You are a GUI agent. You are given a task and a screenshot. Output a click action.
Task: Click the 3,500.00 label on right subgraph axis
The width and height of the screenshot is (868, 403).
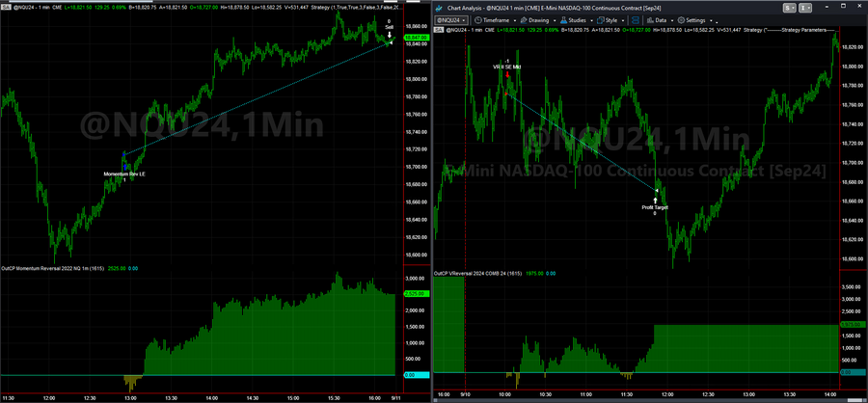tap(852, 288)
